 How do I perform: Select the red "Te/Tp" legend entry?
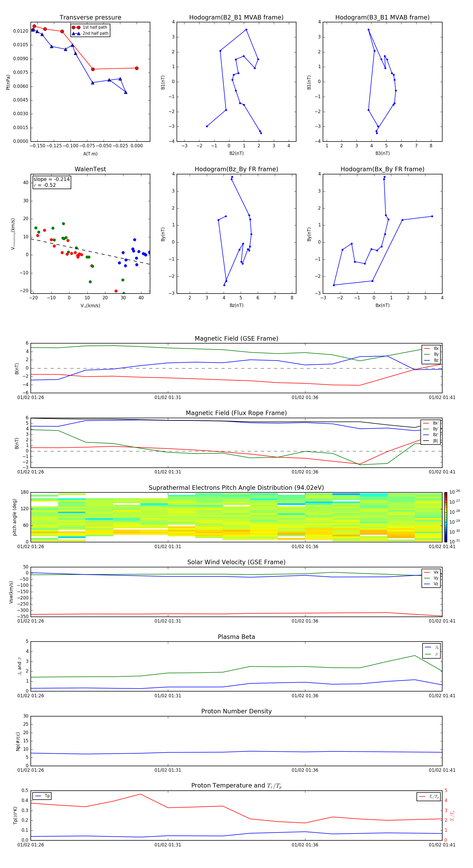point(429,796)
